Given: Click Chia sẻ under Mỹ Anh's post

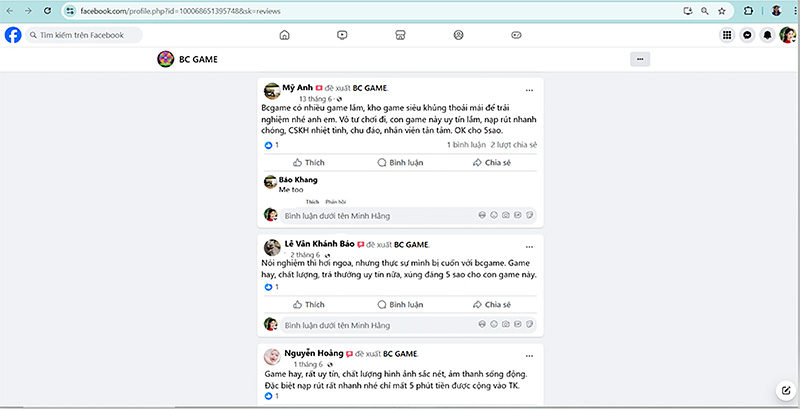Looking at the screenshot, I should [x=491, y=163].
